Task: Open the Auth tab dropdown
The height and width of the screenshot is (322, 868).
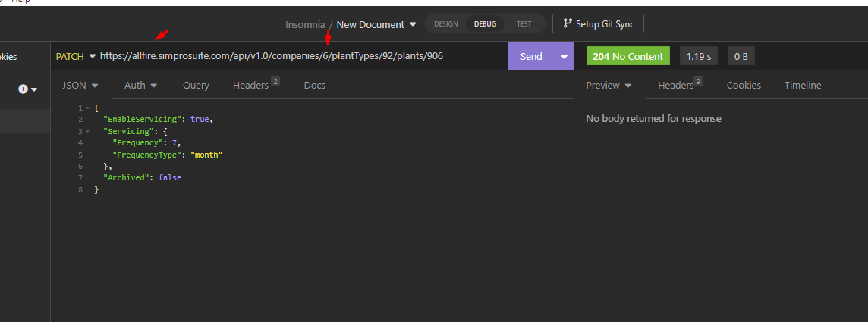Action: (x=140, y=85)
